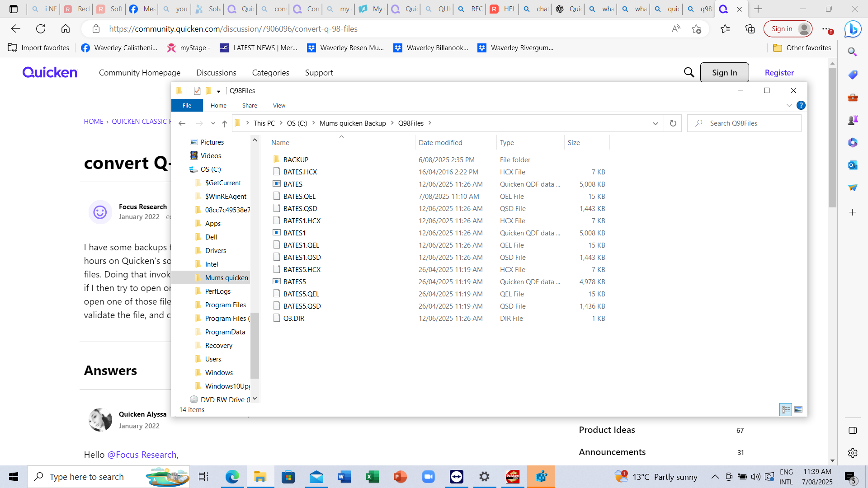Open Customize Quick Access Toolbar dropdown

(x=218, y=91)
